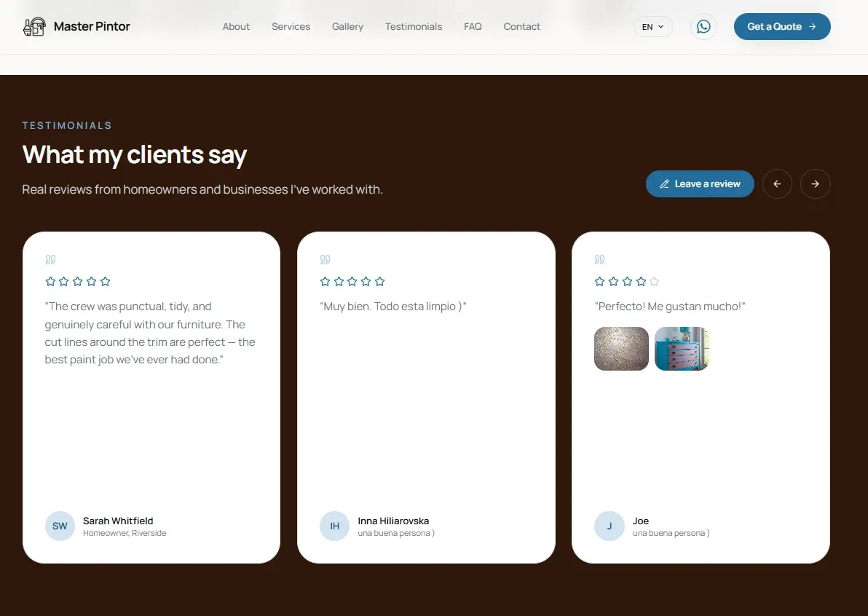Open WhatsApp chat icon in header
The height and width of the screenshot is (616, 868).
point(703,26)
